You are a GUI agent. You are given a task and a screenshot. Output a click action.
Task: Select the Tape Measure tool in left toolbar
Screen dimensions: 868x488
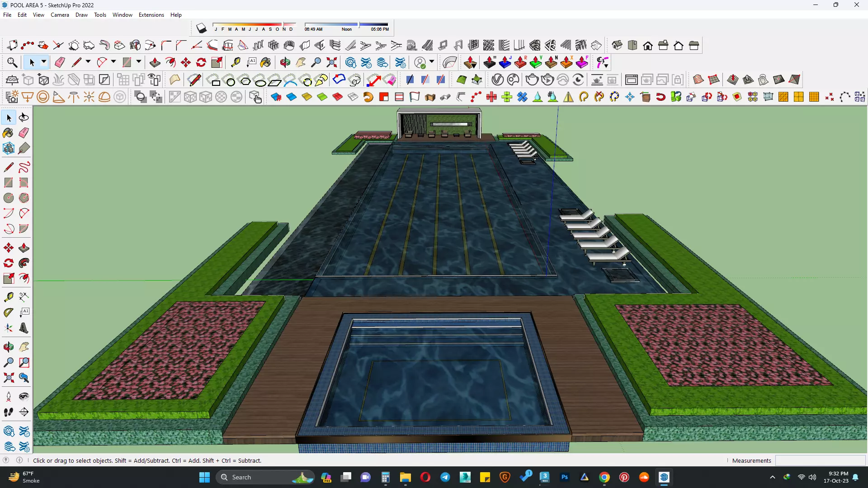(x=8, y=297)
